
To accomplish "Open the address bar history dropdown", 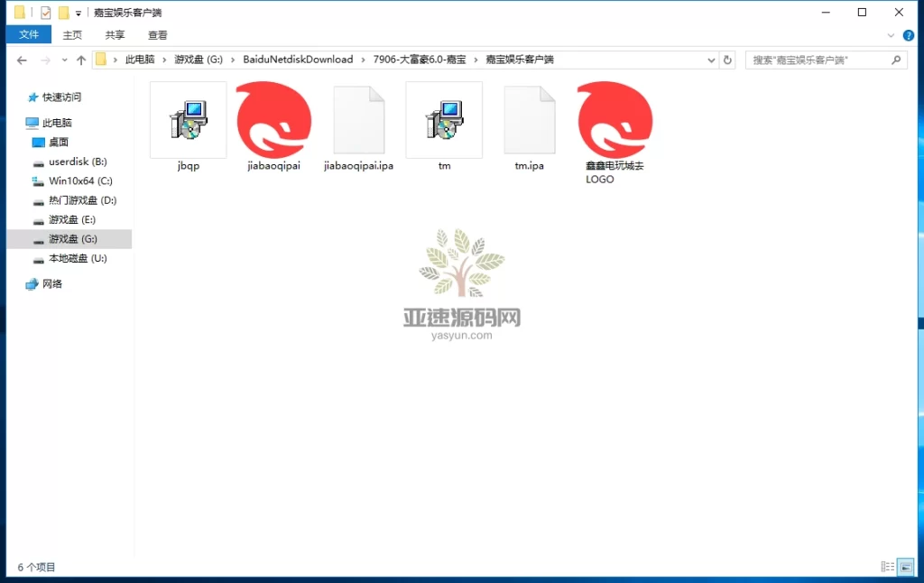I will (712, 58).
